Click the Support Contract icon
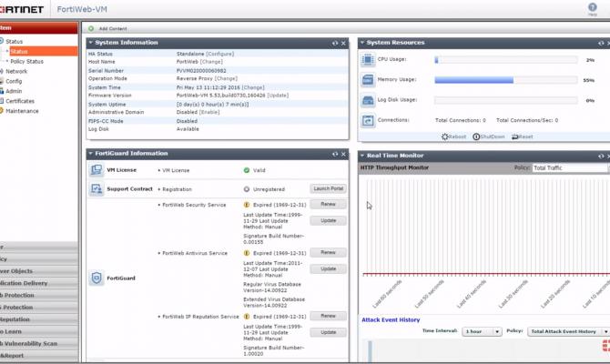The height and width of the screenshot is (364, 610). click(x=97, y=189)
